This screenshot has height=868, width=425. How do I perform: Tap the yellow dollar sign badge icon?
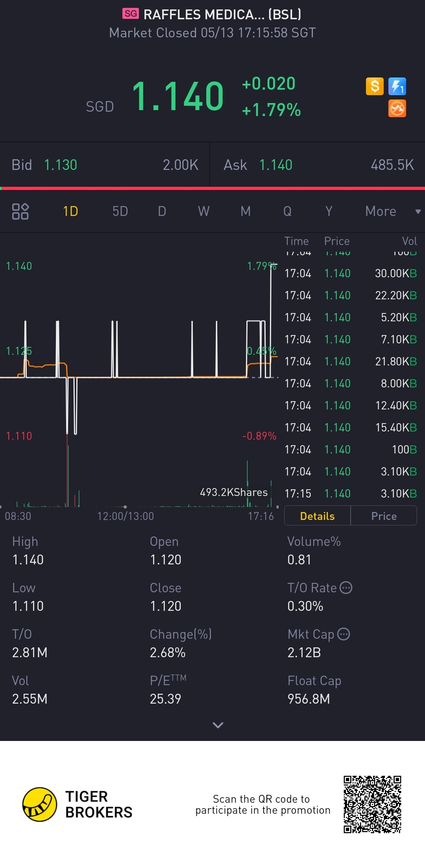[x=375, y=86]
